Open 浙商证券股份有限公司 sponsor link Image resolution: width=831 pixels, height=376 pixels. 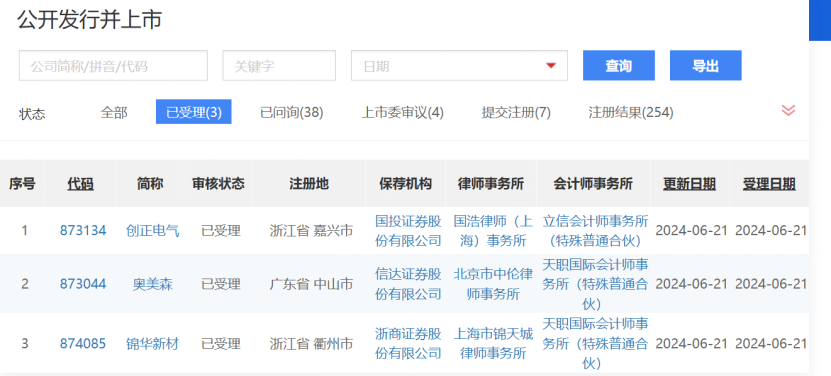(408, 344)
